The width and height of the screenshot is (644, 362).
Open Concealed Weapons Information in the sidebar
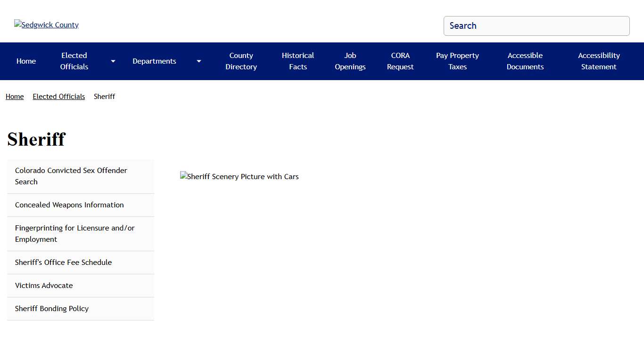click(x=69, y=205)
